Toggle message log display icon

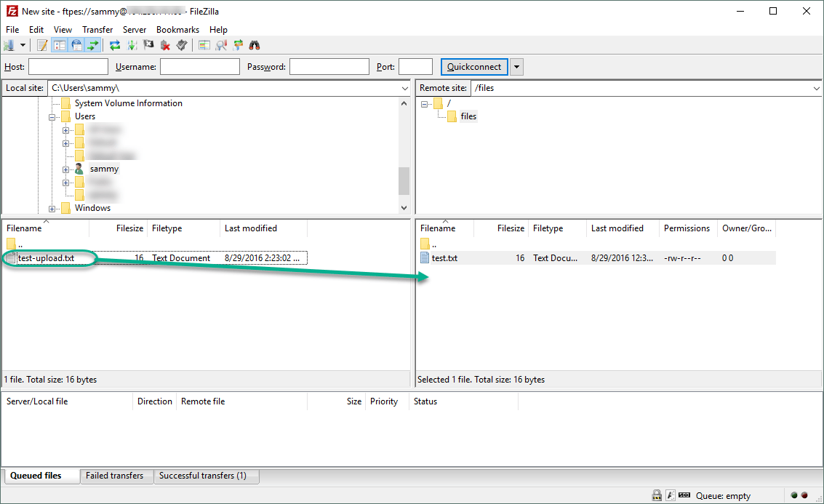click(x=43, y=46)
